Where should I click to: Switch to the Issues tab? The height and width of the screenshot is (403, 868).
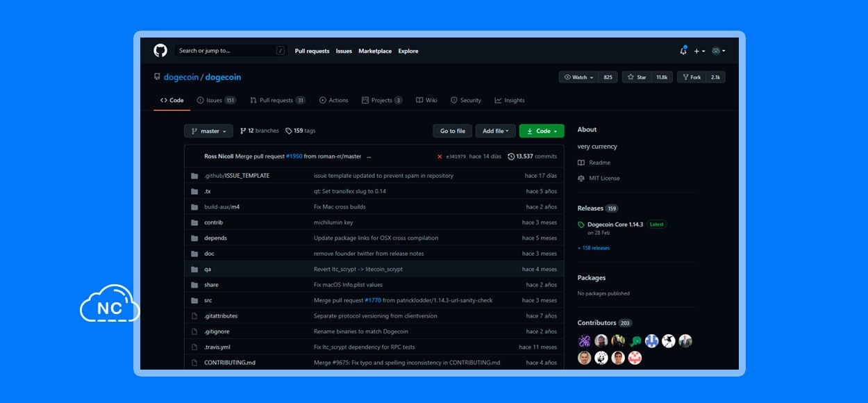(217, 100)
